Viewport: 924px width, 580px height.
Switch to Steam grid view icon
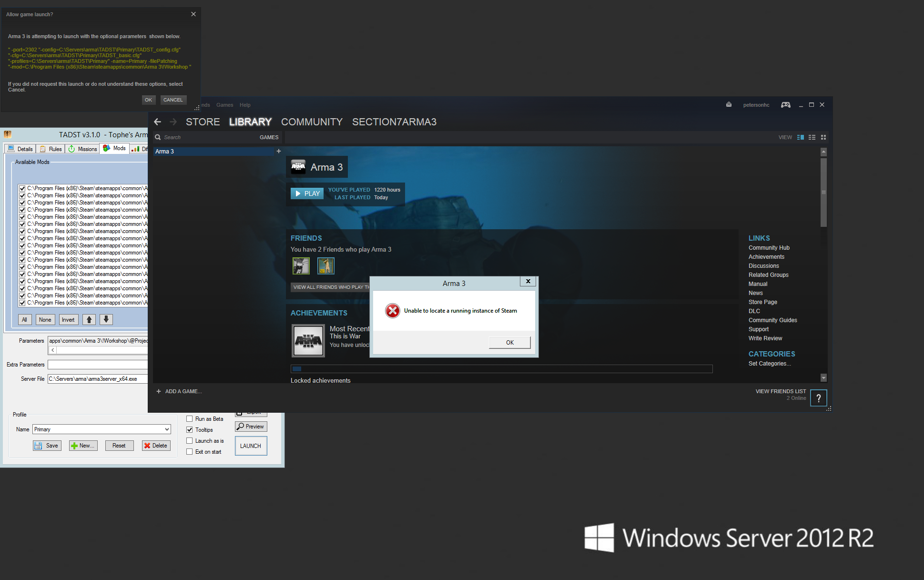pos(823,137)
